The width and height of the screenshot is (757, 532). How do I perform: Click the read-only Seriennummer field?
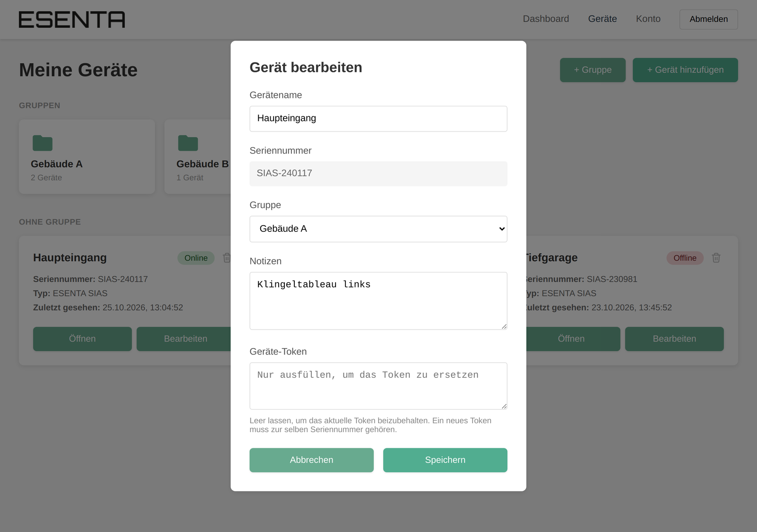(x=378, y=174)
